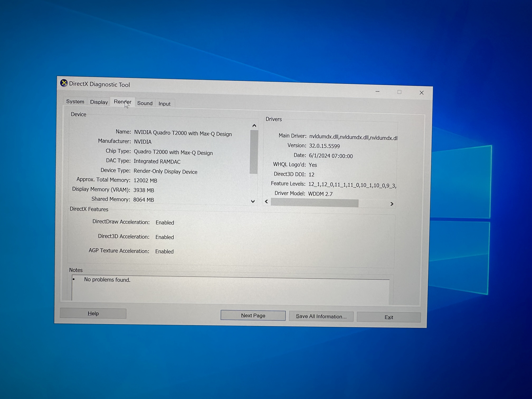Image resolution: width=532 pixels, height=399 pixels.
Task: Click the Next Page button
Action: pos(253,315)
